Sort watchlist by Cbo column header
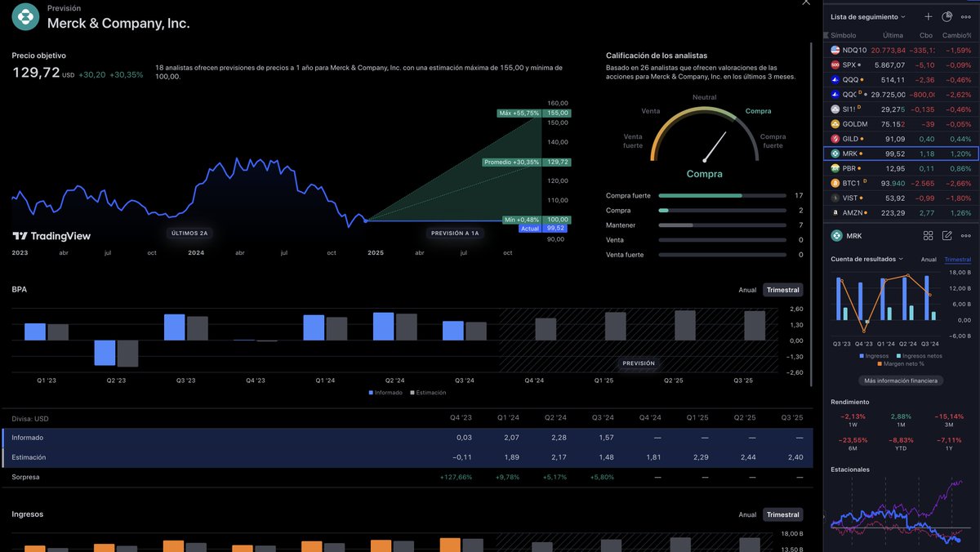 click(x=926, y=35)
